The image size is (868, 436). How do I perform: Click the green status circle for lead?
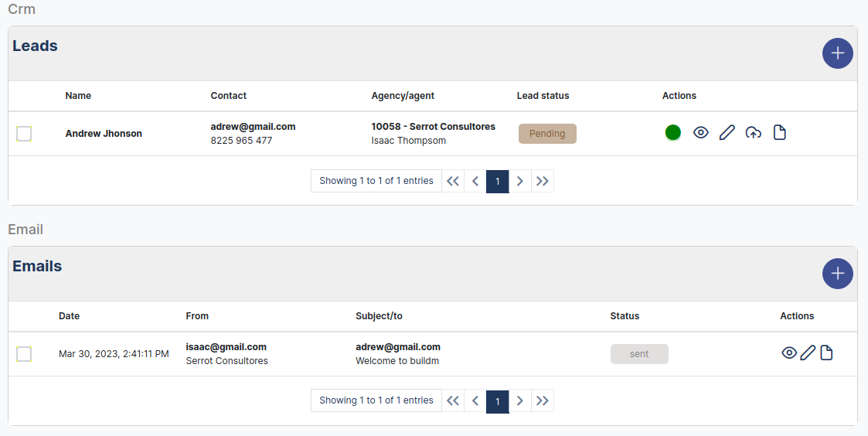pyautogui.click(x=673, y=133)
